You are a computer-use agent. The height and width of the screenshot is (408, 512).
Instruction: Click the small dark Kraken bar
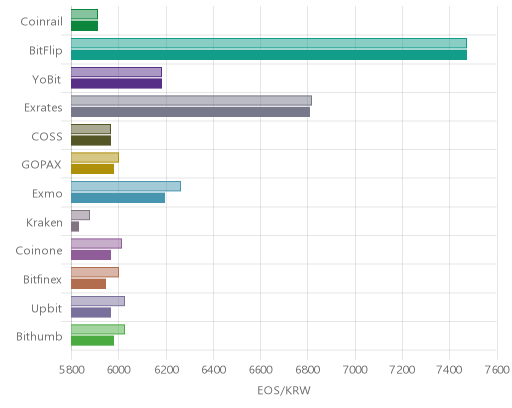75,227
